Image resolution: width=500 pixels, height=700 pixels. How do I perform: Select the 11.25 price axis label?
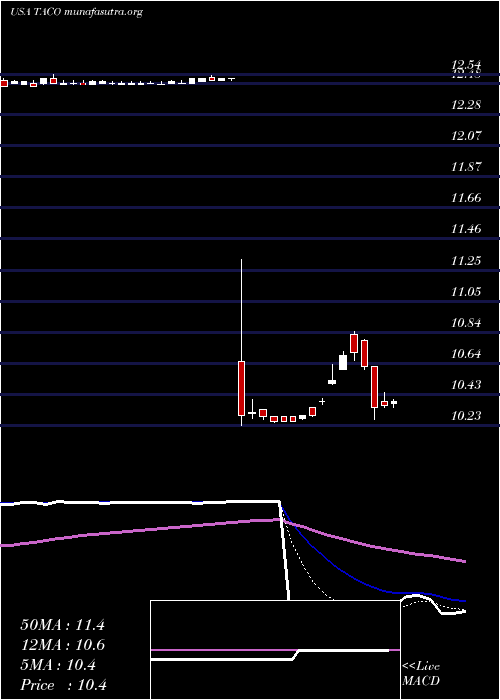tap(466, 260)
